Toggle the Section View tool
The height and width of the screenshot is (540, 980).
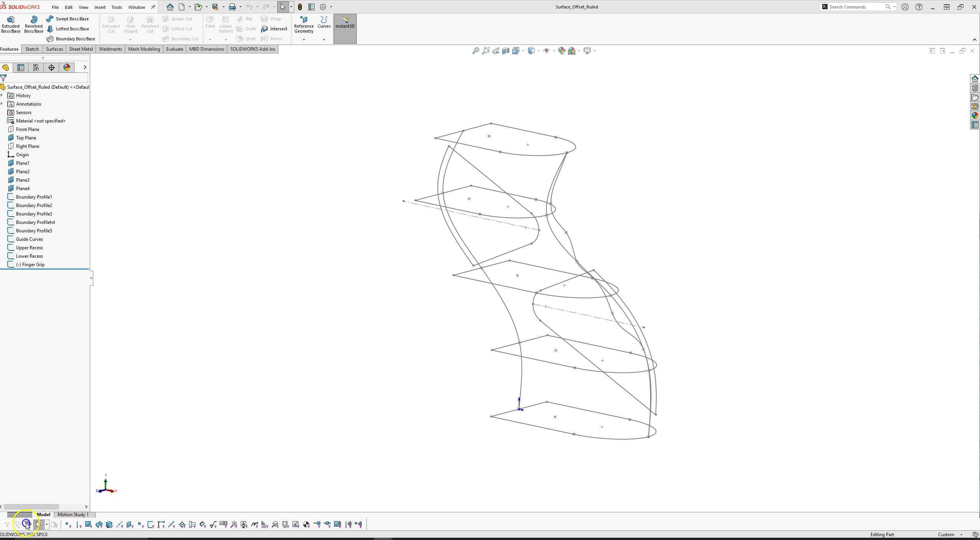505,51
